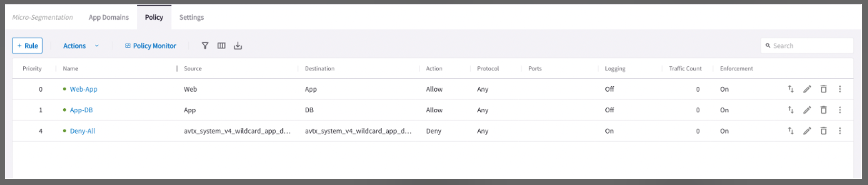Reorder priority of App-DB rule
Screen dimensions: 868x185
(x=790, y=110)
